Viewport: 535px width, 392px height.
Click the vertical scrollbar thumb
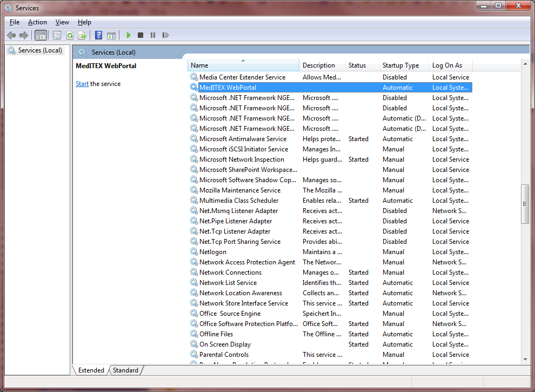(525, 204)
